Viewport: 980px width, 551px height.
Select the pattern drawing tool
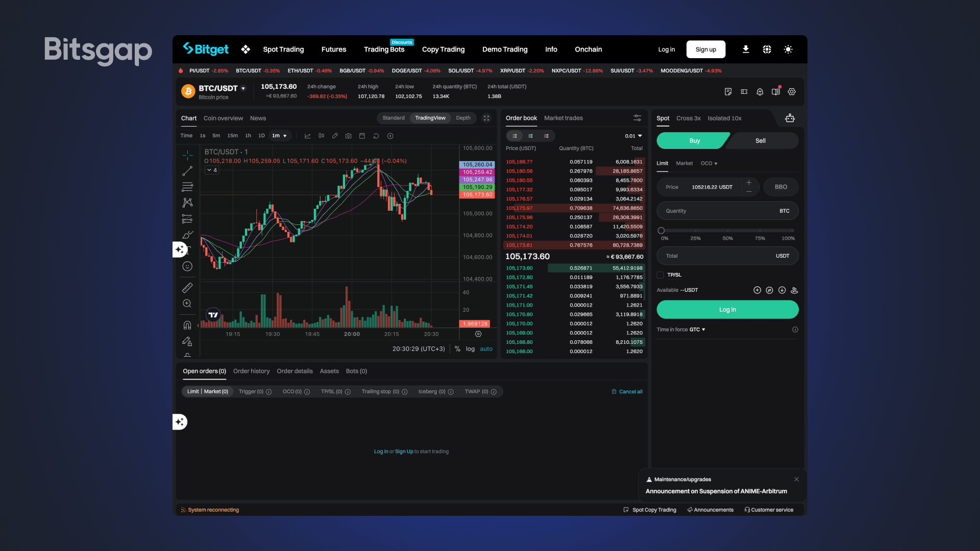187,203
